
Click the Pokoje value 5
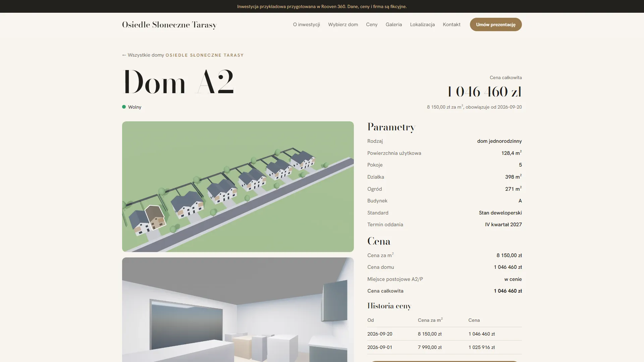point(520,165)
